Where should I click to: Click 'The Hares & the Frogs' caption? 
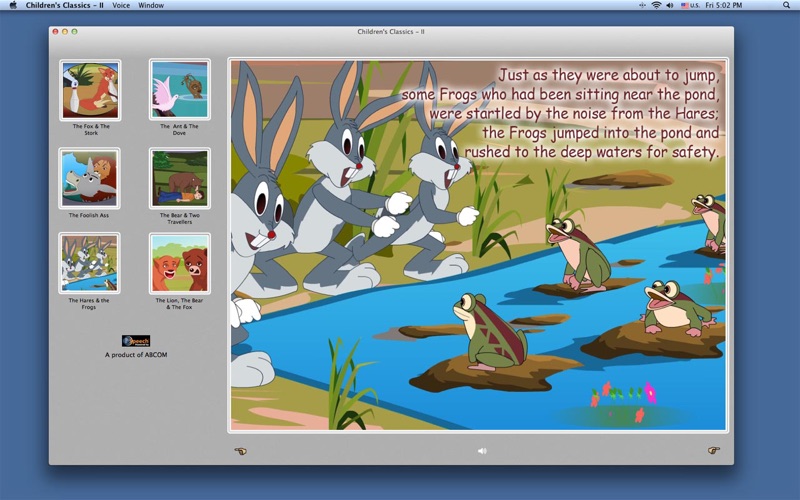89,304
